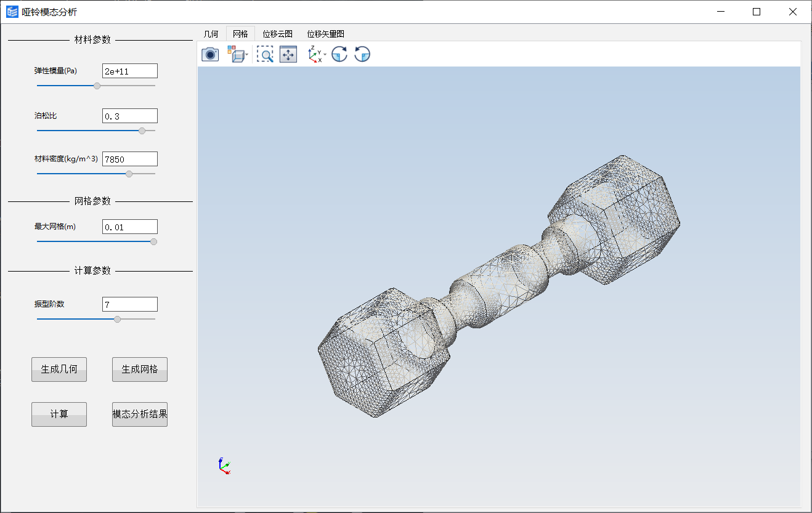Click the 材料密度 slider handle
812x513 pixels.
[x=129, y=174]
